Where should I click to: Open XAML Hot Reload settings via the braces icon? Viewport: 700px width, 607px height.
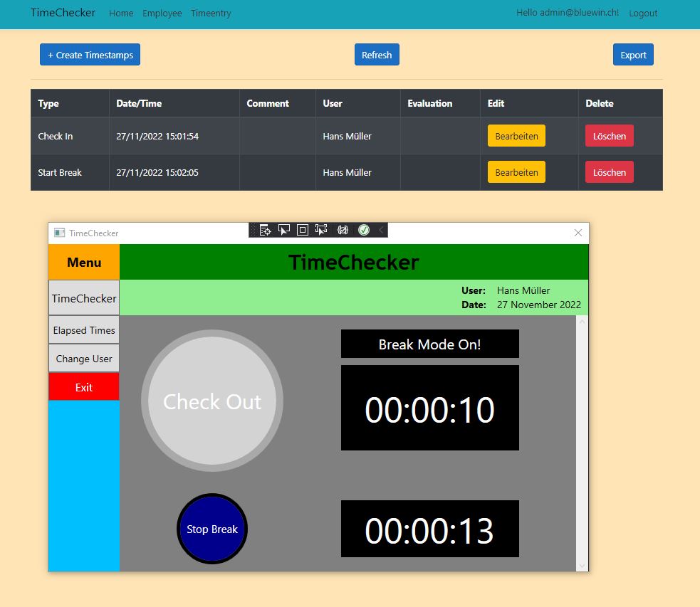point(343,230)
